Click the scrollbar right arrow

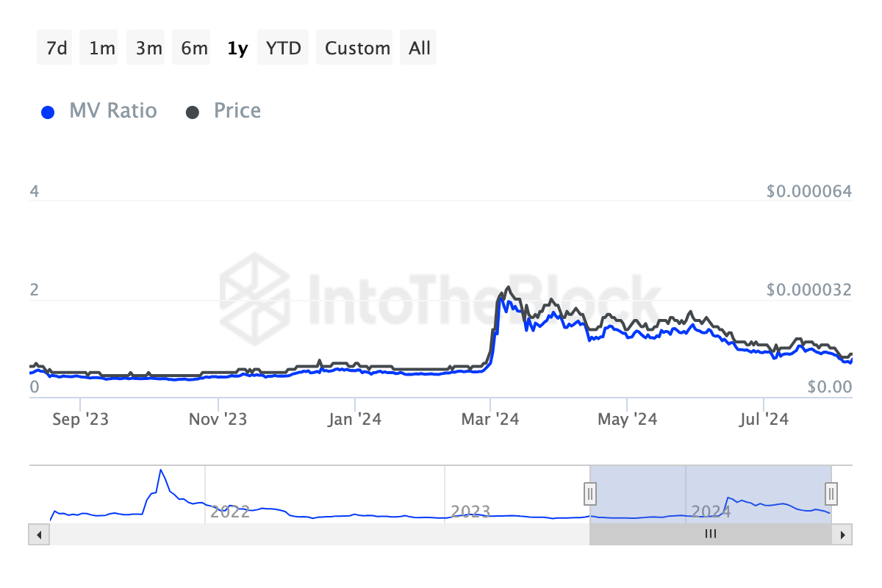click(844, 534)
